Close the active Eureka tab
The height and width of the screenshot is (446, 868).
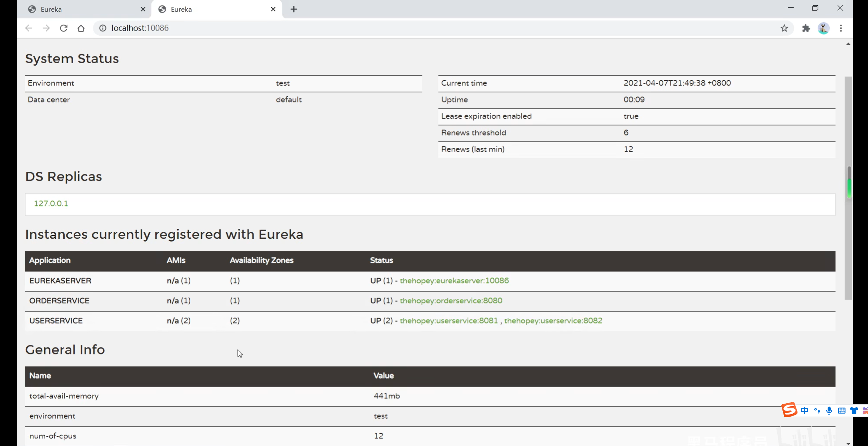point(273,9)
